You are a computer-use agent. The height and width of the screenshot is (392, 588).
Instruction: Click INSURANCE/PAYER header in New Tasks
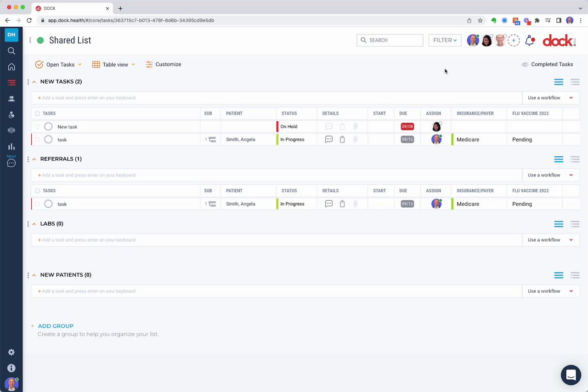(x=475, y=114)
